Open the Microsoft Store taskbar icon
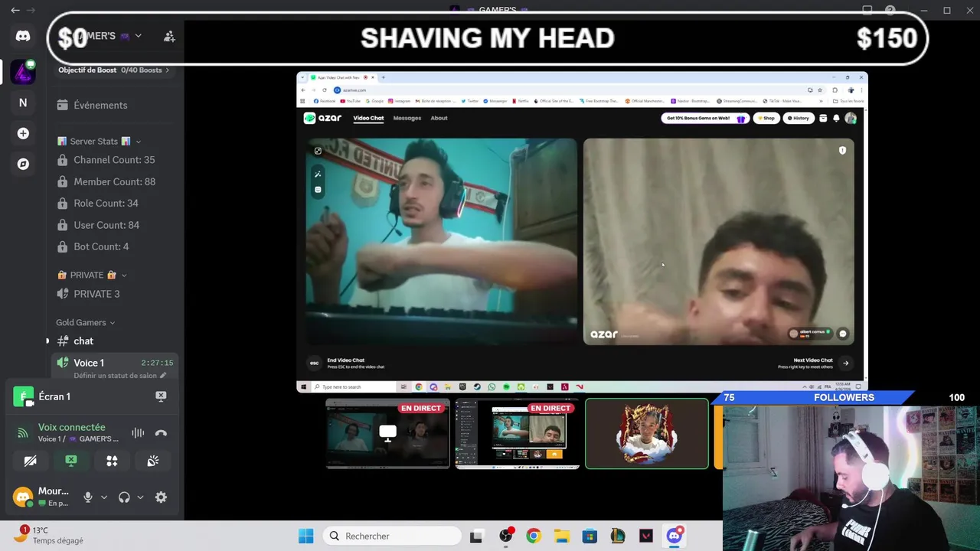 [590, 536]
